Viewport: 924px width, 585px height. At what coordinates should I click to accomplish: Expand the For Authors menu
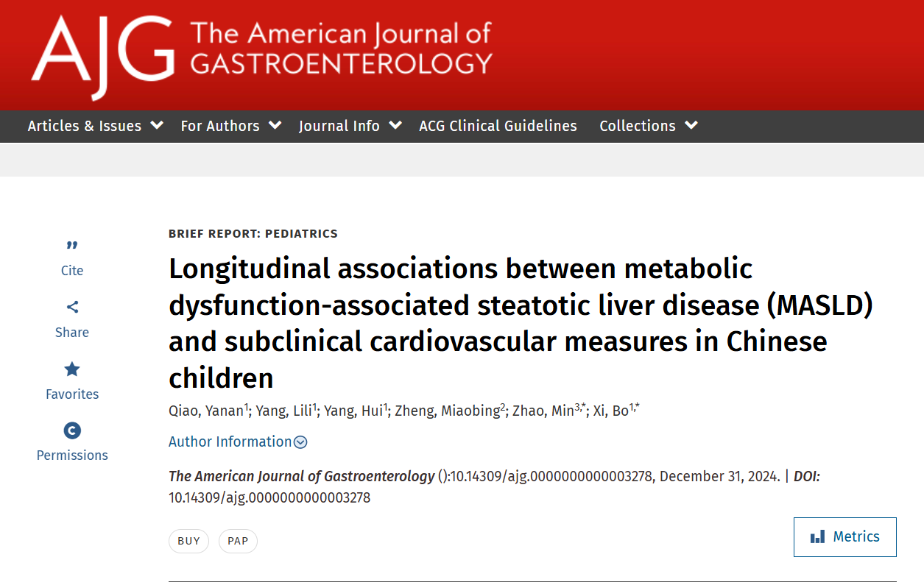pos(231,126)
